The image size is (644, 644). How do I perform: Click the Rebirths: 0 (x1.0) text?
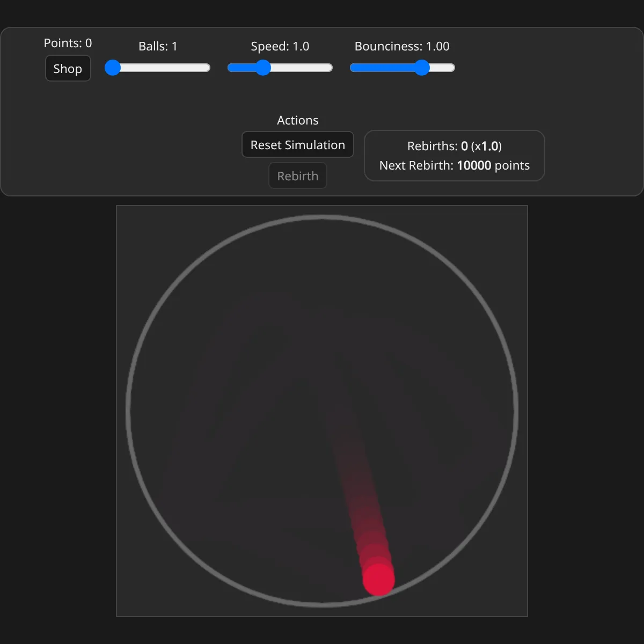pyautogui.click(x=454, y=146)
